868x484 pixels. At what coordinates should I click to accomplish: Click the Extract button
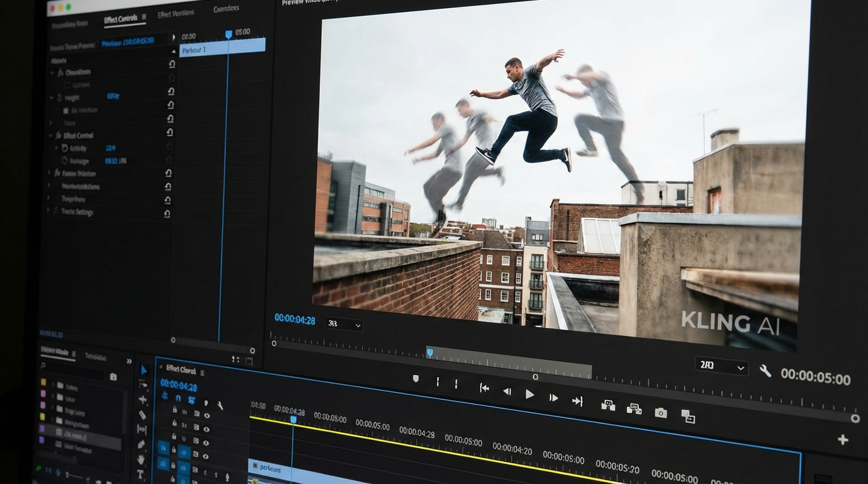point(634,409)
